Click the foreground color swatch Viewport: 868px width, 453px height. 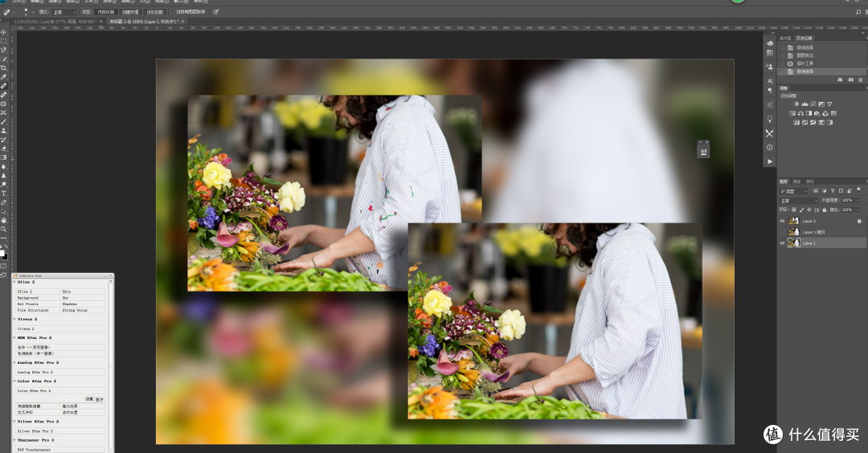(x=2, y=253)
